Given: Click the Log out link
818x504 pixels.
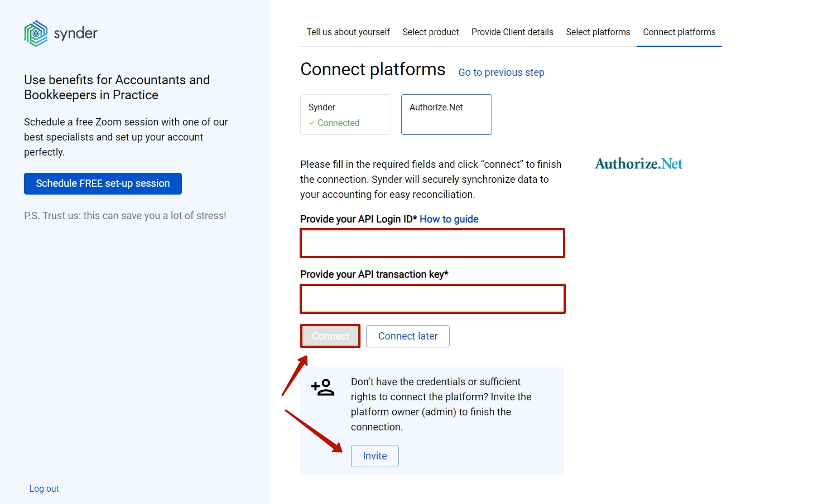Looking at the screenshot, I should (x=44, y=488).
